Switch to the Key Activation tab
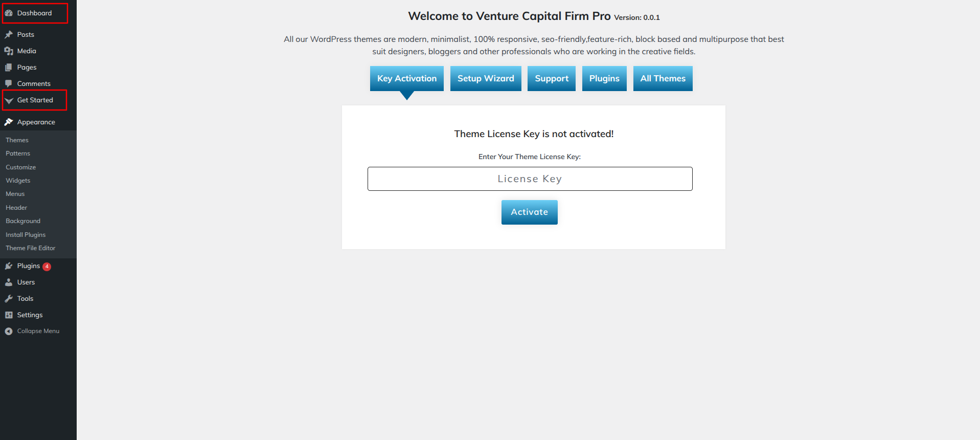Viewport: 980px width, 440px height. (407, 78)
